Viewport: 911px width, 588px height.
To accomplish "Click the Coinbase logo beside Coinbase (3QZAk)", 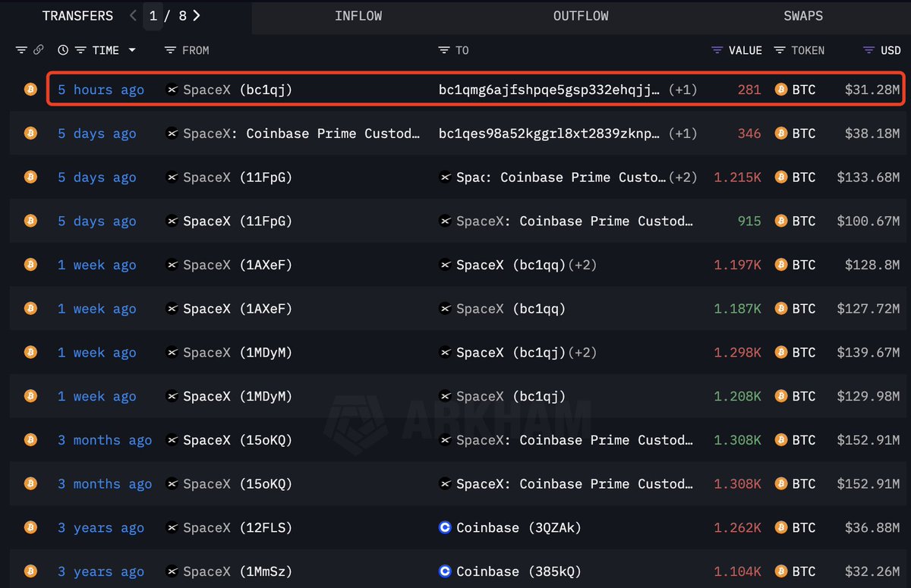I will pos(445,527).
